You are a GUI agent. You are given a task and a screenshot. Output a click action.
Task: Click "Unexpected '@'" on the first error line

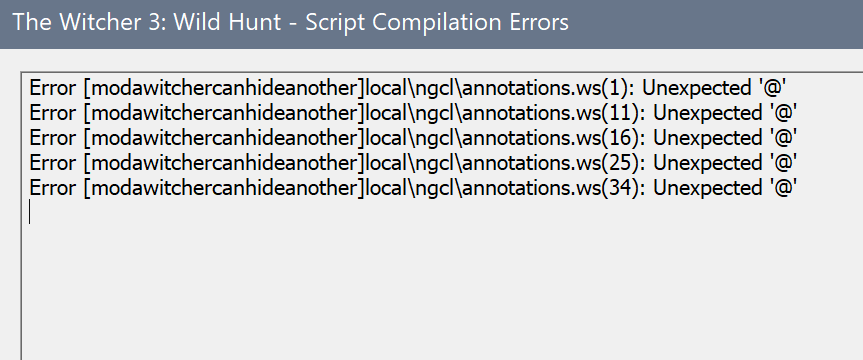[717, 88]
